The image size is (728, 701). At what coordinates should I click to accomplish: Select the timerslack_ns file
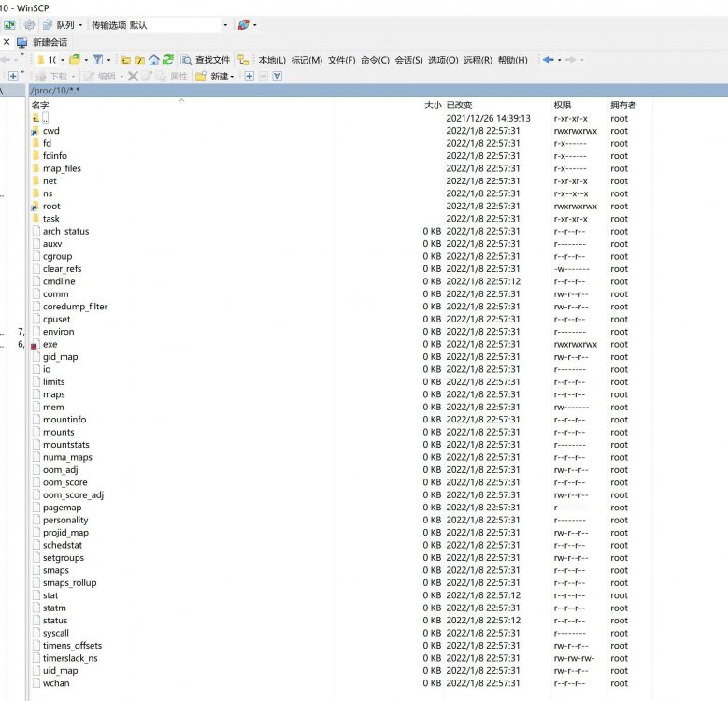click(x=70, y=658)
